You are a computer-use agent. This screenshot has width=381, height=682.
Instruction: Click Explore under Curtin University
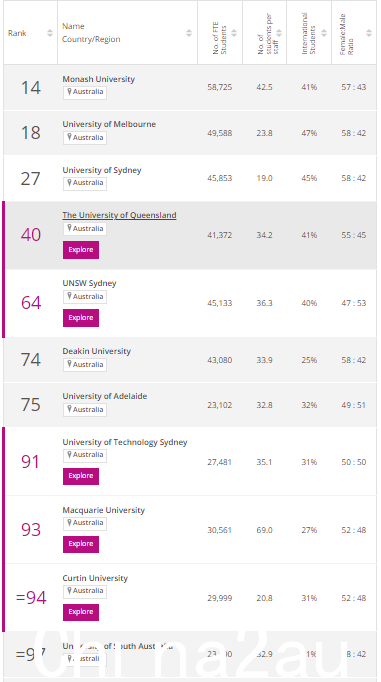pos(81,612)
